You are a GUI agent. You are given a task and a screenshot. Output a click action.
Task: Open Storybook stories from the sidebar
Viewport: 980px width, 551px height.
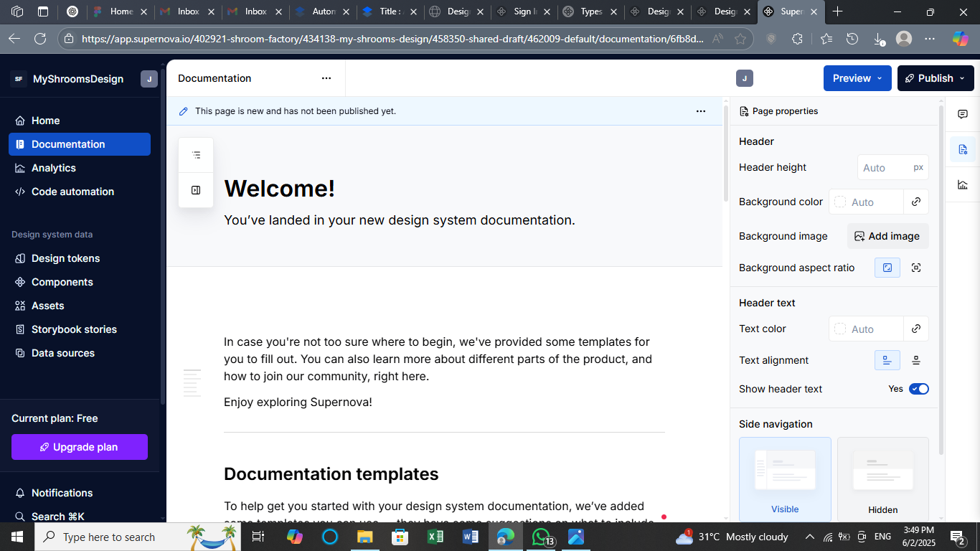(x=74, y=329)
